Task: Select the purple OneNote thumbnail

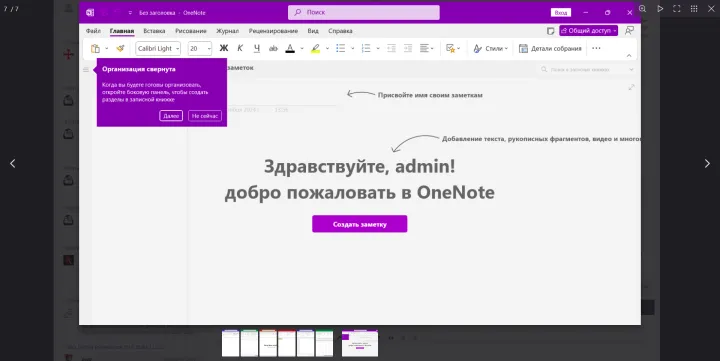Action: coord(360,343)
